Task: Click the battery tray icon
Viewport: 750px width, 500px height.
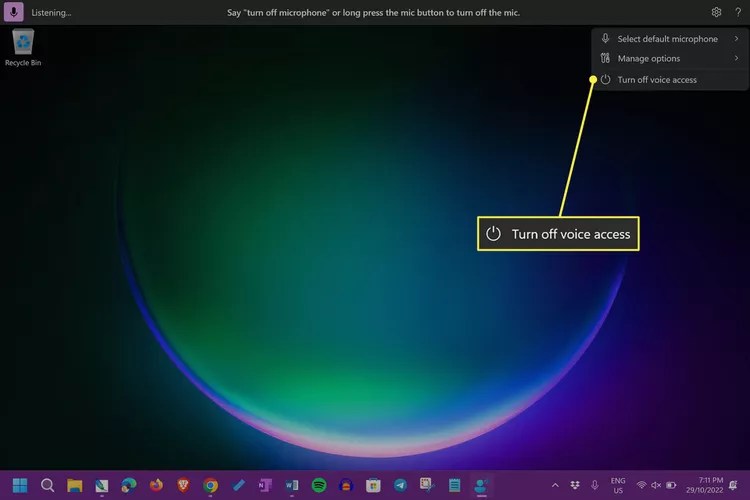Action: 671,485
